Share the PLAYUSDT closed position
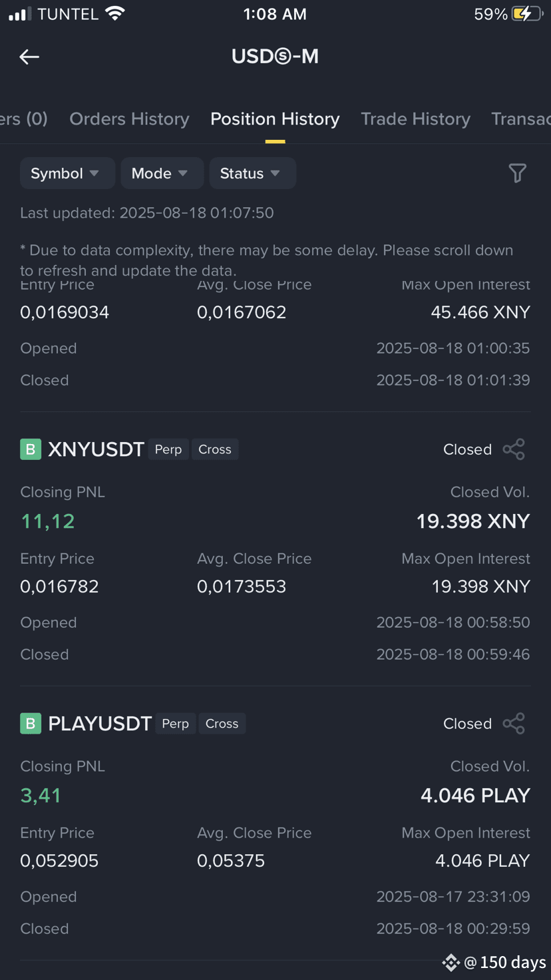Screen dimensions: 551x980 [x=514, y=724]
